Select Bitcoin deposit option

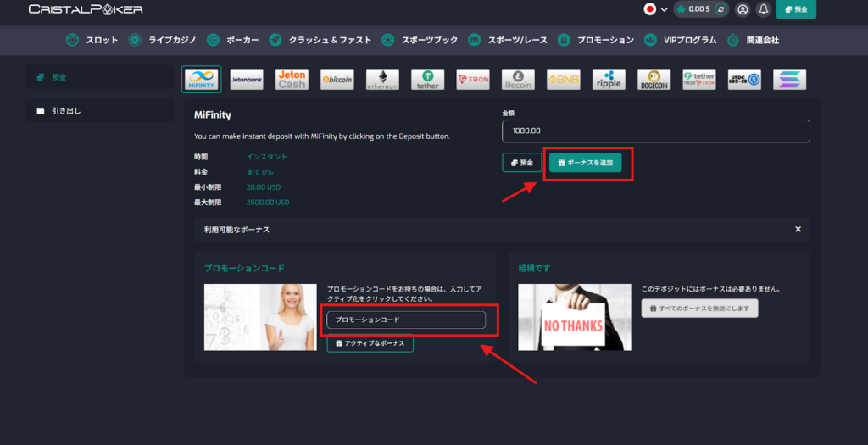337,79
